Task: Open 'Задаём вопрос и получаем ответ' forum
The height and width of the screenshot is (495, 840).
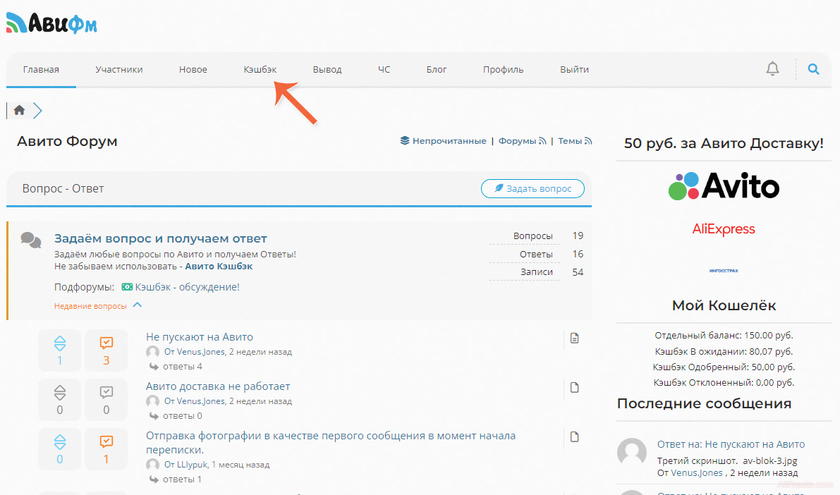Action: [160, 238]
